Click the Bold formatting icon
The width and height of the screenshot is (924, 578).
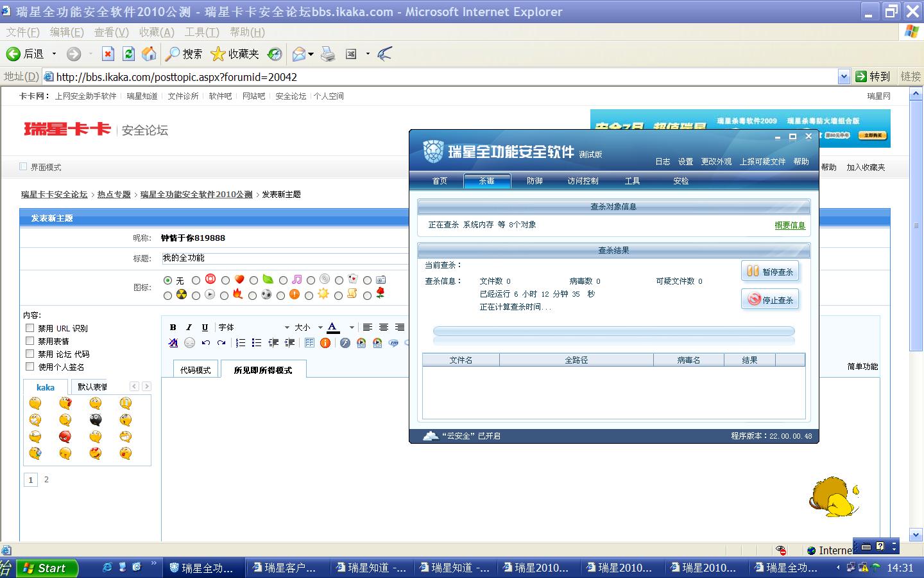click(173, 328)
